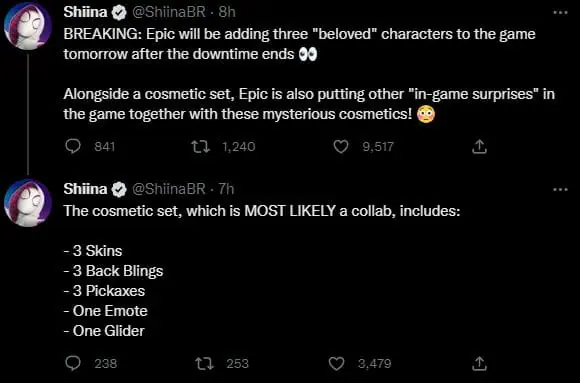Open the 8h timestamp of first tweet
The height and width of the screenshot is (383, 580).
coord(226,12)
